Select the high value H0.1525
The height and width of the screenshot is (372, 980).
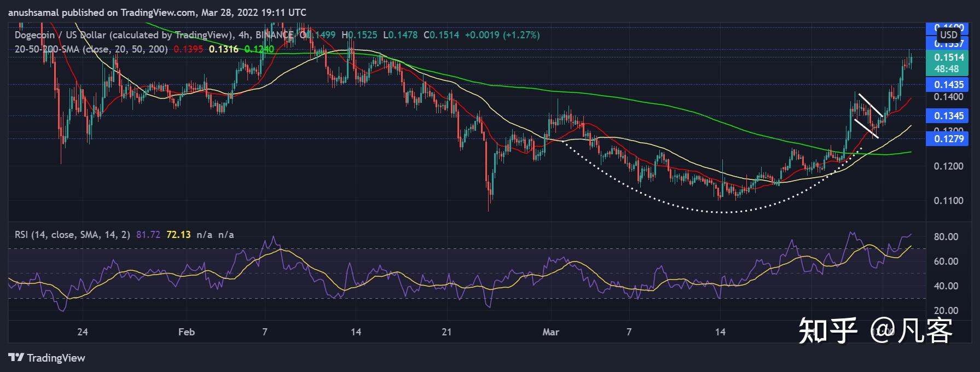click(x=359, y=35)
